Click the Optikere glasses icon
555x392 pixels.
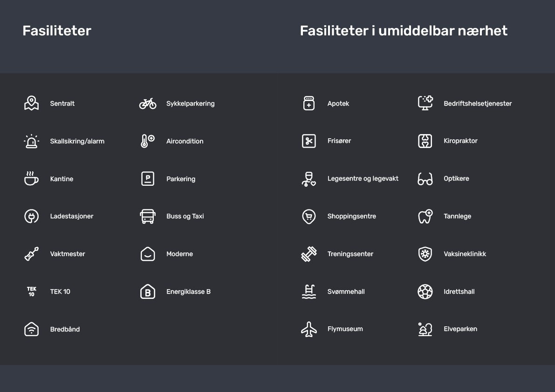coord(425,179)
